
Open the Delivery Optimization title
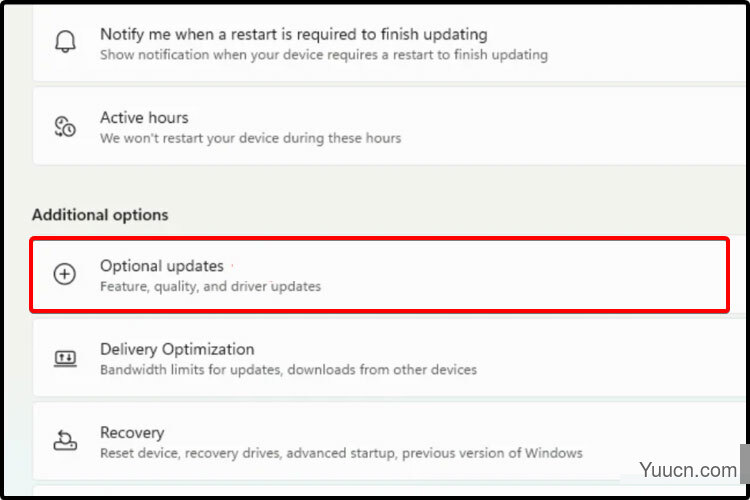[x=177, y=349]
